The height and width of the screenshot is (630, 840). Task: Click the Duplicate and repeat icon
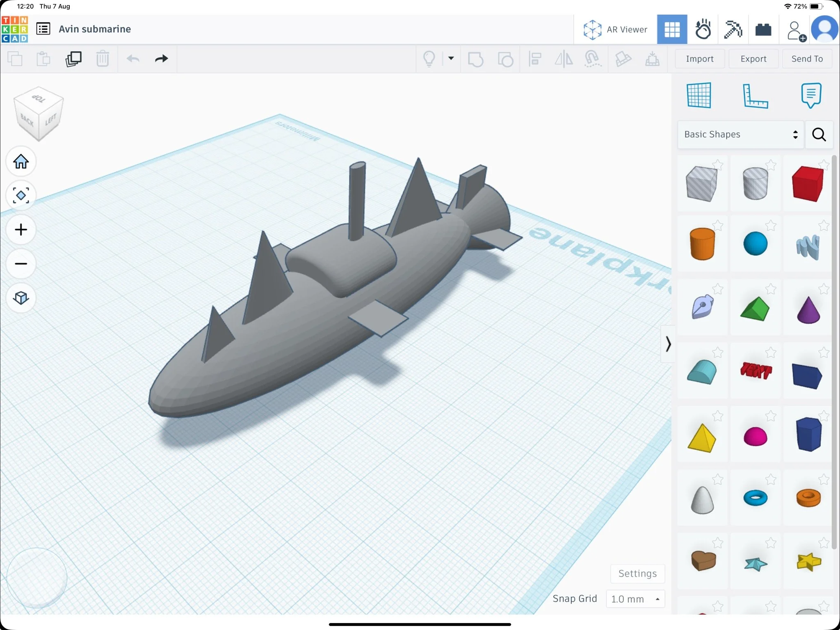[73, 59]
